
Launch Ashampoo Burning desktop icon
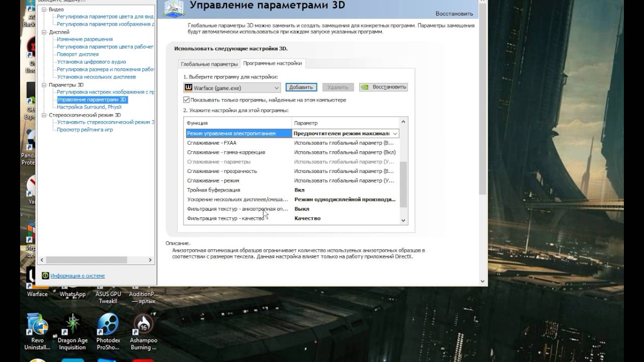click(144, 332)
